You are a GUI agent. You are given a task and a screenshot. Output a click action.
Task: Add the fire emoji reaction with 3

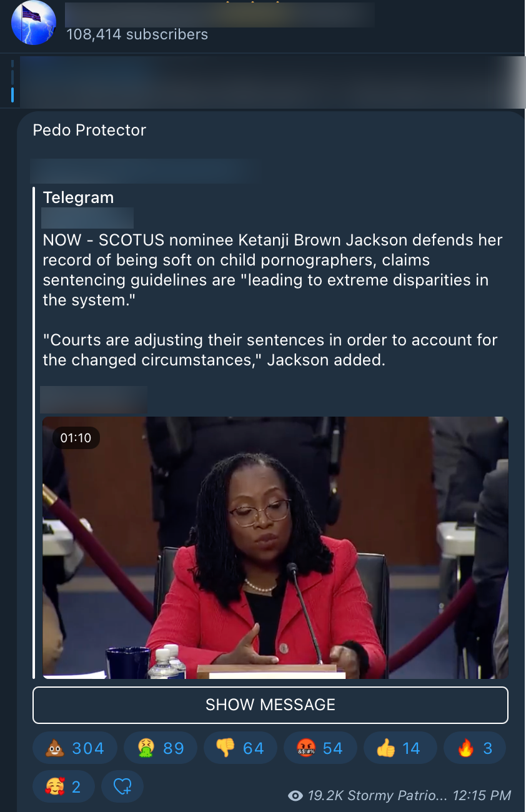pos(475,748)
